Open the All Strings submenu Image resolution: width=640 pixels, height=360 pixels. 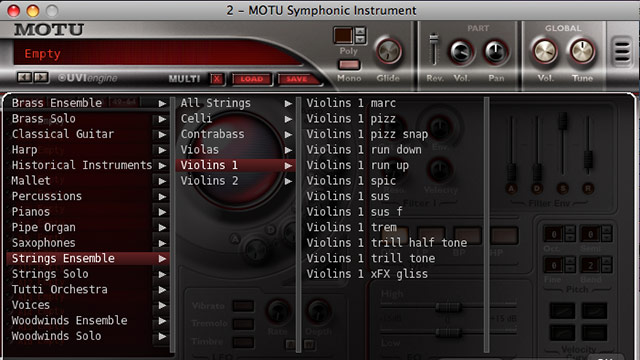pyautogui.click(x=236, y=103)
